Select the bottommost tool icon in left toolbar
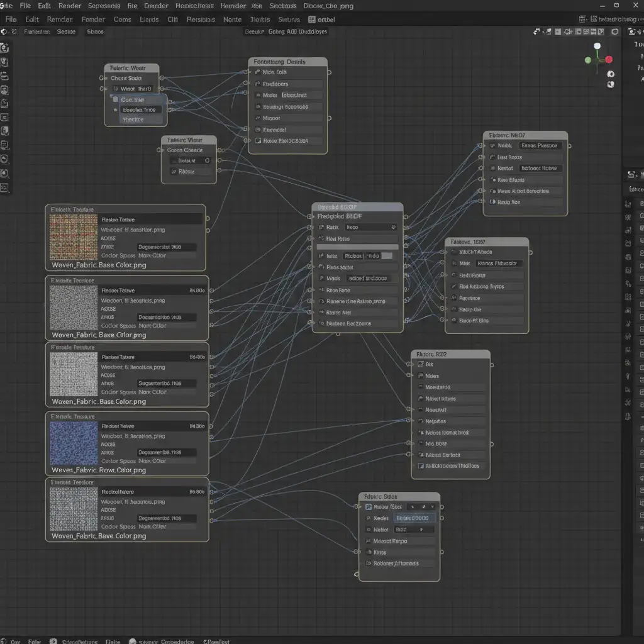 (4, 188)
